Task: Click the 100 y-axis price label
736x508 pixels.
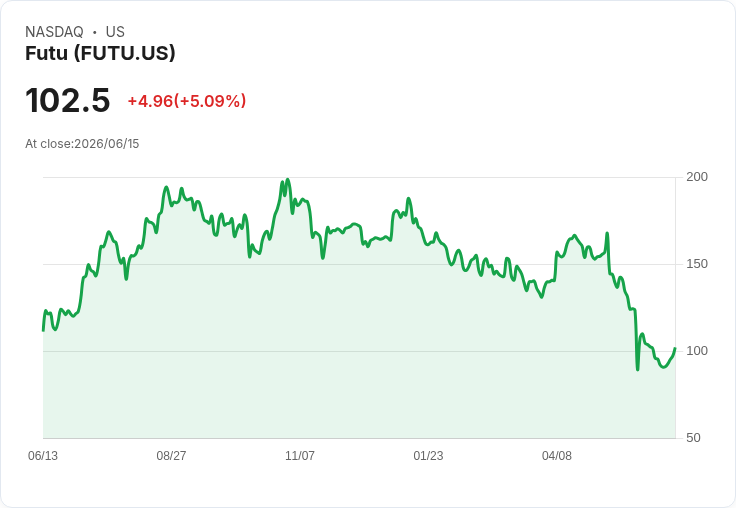Action: coord(697,351)
